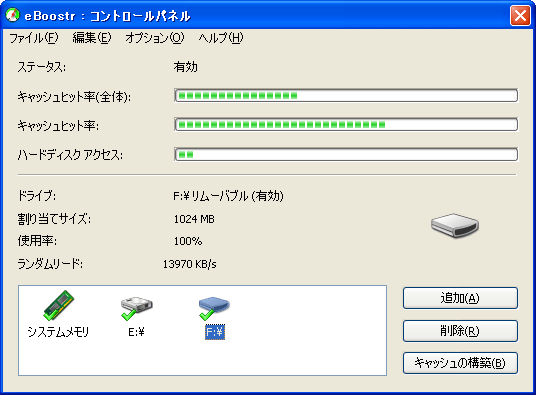Select the E:¥ hard drive icon
The image size is (536, 395).
point(136,308)
